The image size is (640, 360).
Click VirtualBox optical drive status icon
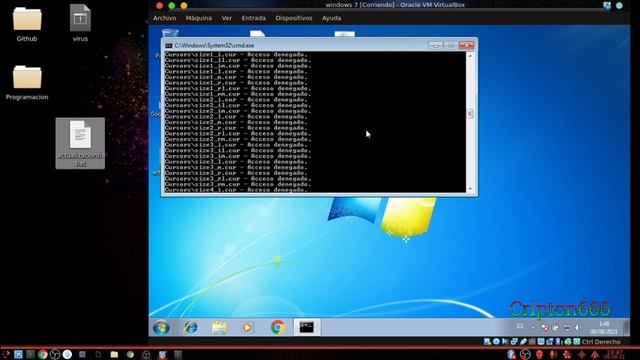[496, 342]
